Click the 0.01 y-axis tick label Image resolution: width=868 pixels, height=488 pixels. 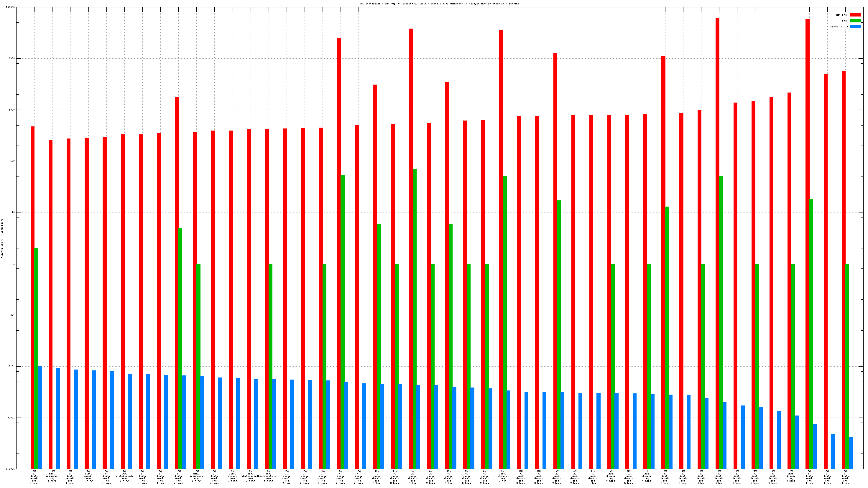tap(12, 366)
